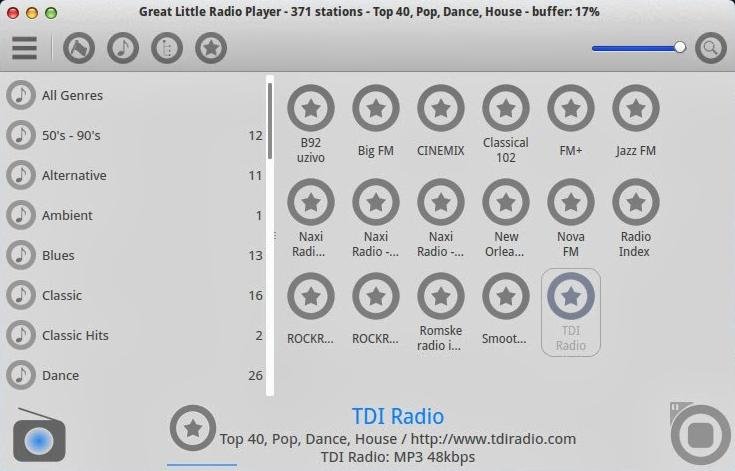This screenshot has height=471, width=735.
Task: Toggle favorite star for the playing station
Action: [193, 428]
